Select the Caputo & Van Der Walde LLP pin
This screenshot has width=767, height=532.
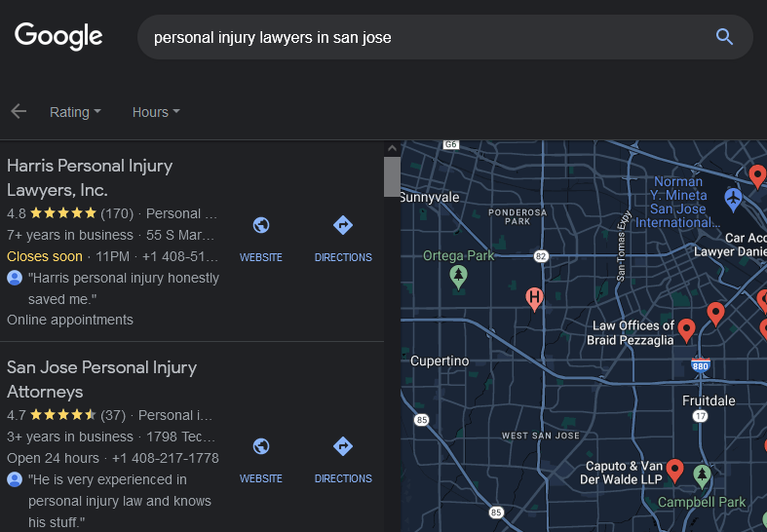tap(674, 471)
